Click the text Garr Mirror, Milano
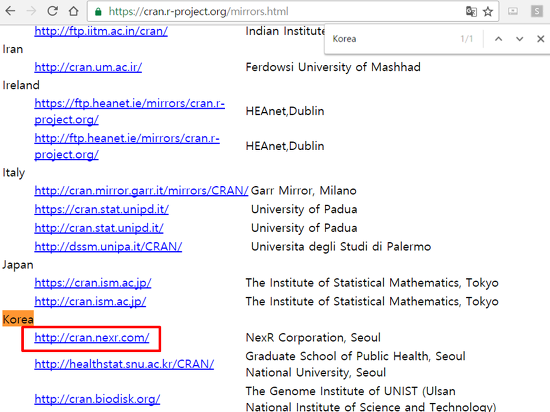 pyautogui.click(x=304, y=191)
